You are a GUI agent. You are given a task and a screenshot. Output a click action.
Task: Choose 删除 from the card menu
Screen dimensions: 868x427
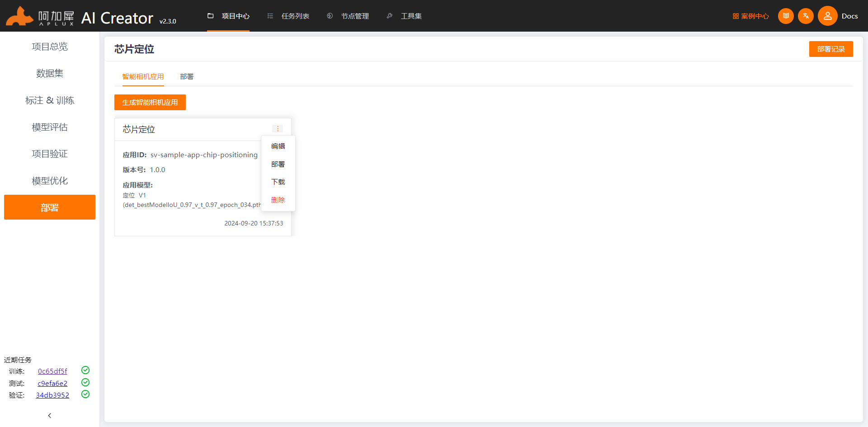click(278, 200)
